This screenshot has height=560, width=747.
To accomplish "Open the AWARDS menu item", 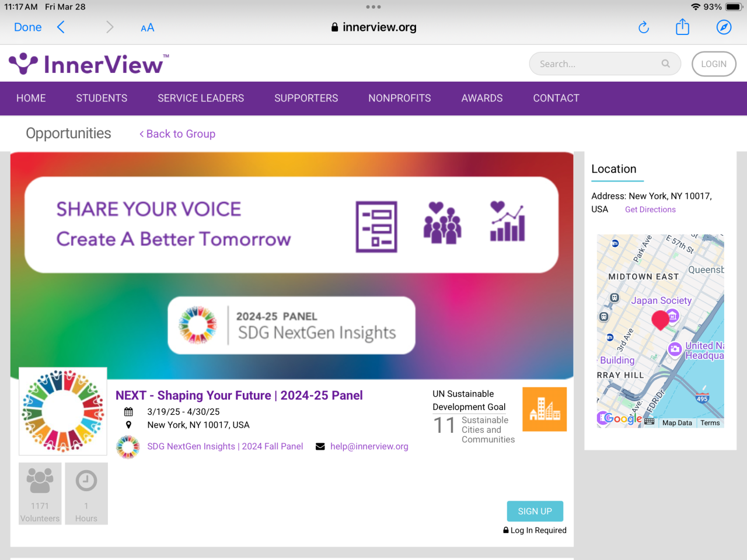I will [x=482, y=98].
